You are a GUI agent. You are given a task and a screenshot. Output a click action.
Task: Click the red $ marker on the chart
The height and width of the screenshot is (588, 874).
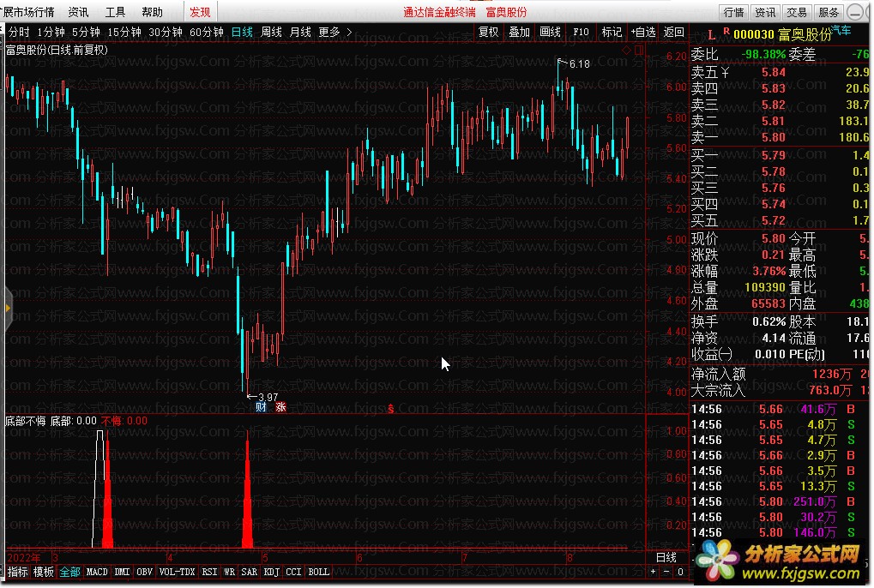tap(391, 410)
